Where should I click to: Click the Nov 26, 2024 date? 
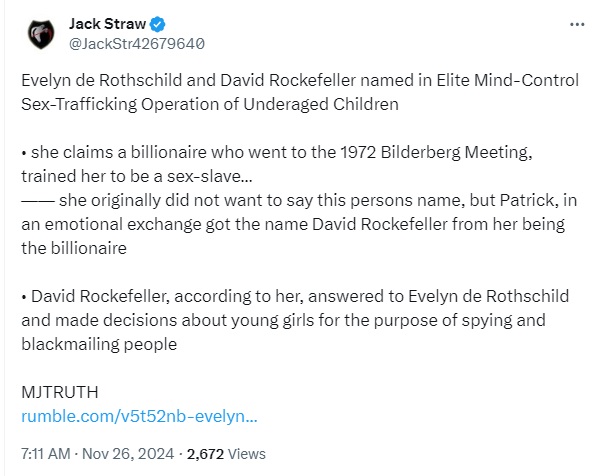(128, 454)
